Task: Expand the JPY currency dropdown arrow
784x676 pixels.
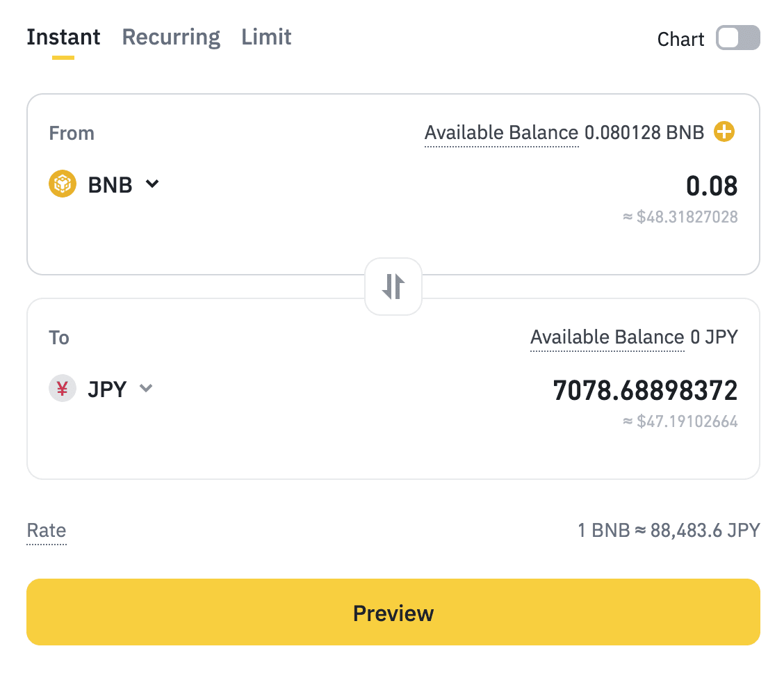Action: (x=145, y=389)
